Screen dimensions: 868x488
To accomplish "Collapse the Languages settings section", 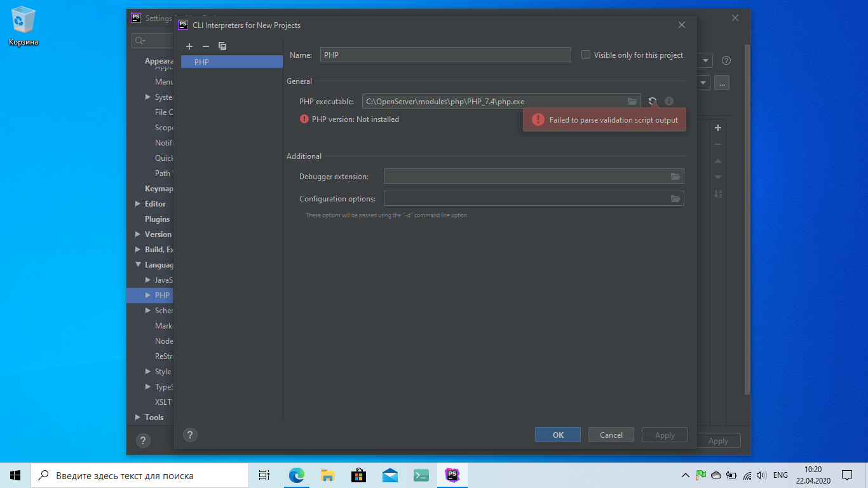I will tap(139, 265).
